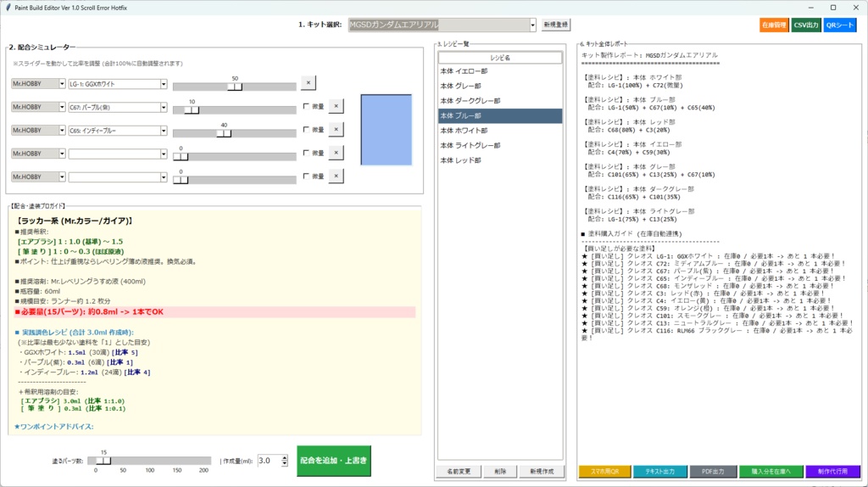Open the QRシート button

840,25
